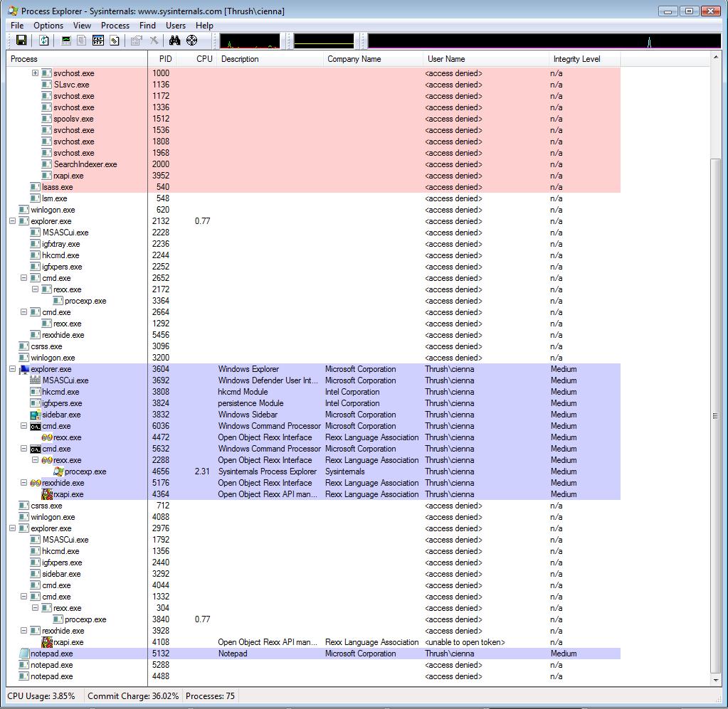Click the grayed-out Properties toolbar icon
This screenshot has width=728, height=709.
tap(136, 41)
